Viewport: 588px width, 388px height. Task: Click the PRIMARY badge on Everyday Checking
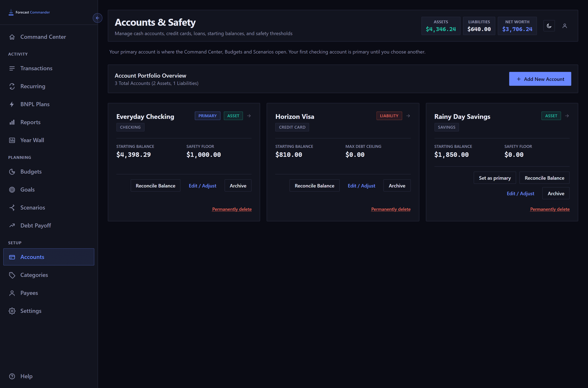[208, 116]
